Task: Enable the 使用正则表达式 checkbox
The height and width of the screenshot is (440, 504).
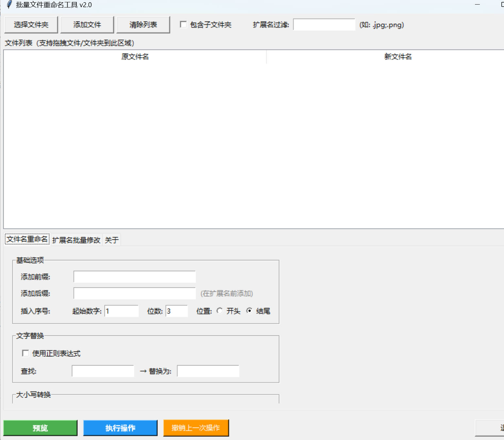Action: click(x=25, y=353)
